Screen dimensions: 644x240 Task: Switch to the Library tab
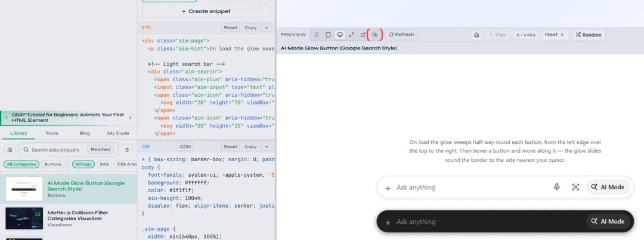[x=19, y=133]
